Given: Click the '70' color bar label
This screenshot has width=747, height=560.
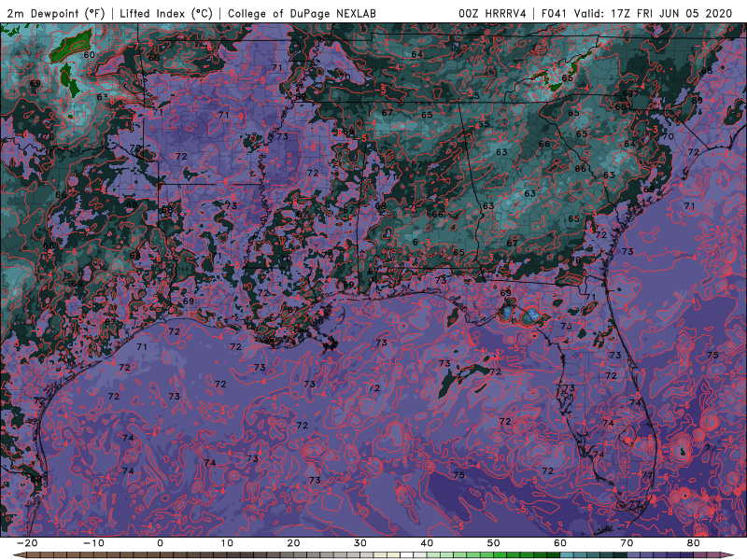Looking at the screenshot, I should 627,543.
